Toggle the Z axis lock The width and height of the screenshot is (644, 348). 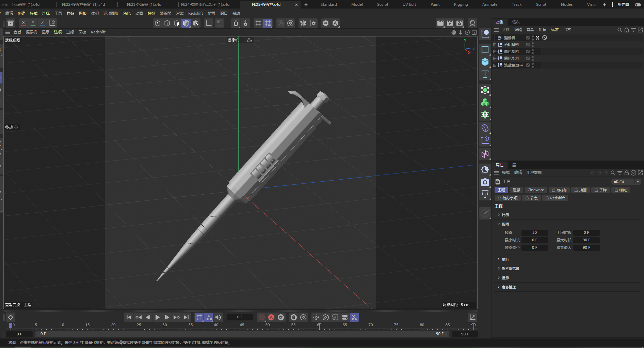point(42,23)
